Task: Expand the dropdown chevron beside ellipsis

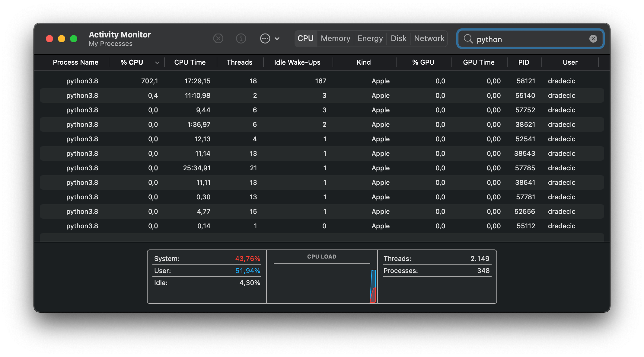Action: [x=277, y=39]
